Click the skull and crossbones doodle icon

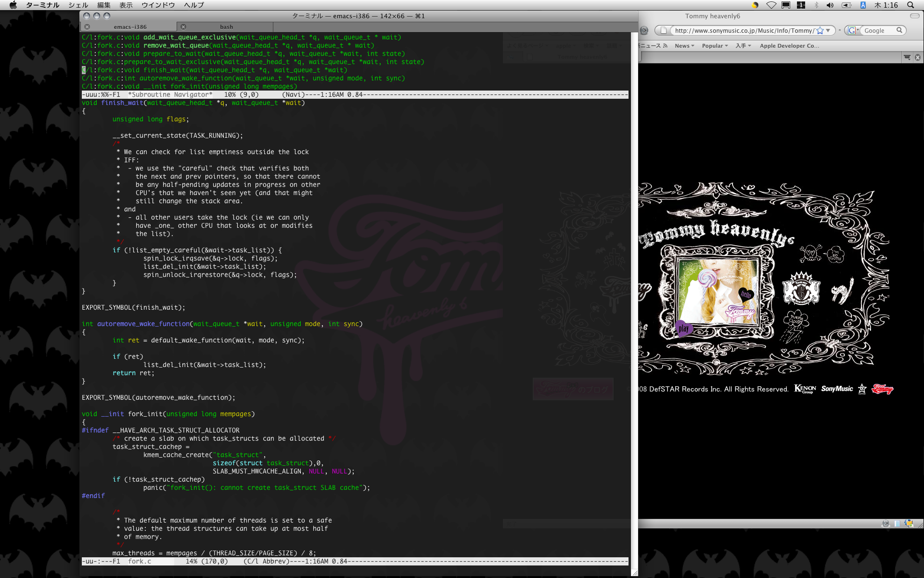point(810,253)
